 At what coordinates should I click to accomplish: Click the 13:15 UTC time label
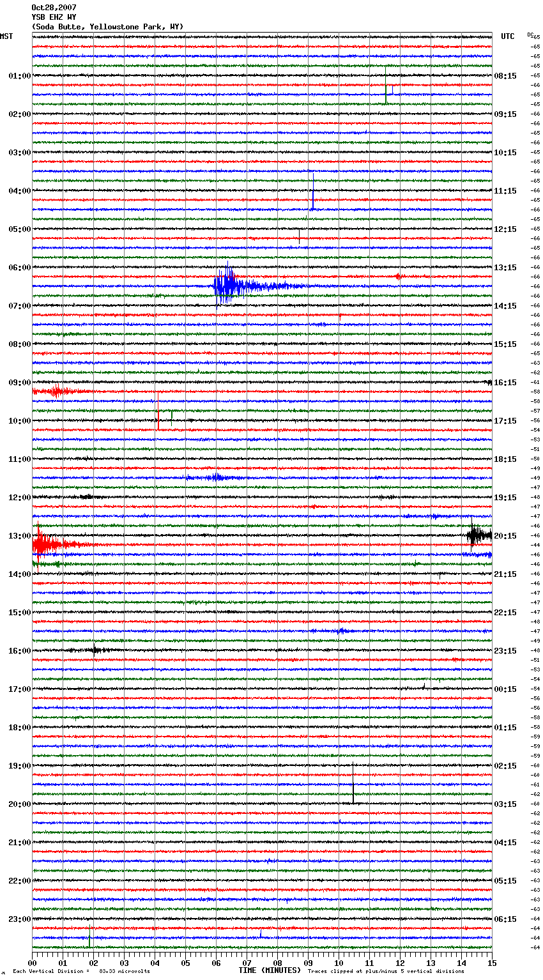pos(505,268)
